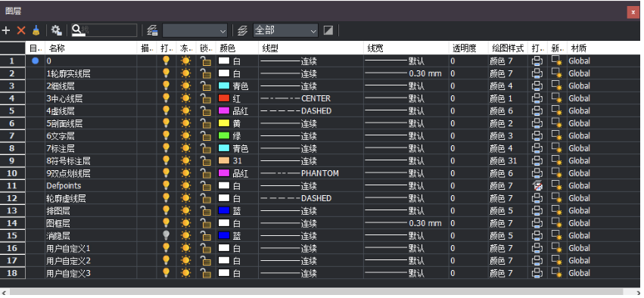Toggle lock for 7标注层
The image size is (644, 298).
coord(205,148)
